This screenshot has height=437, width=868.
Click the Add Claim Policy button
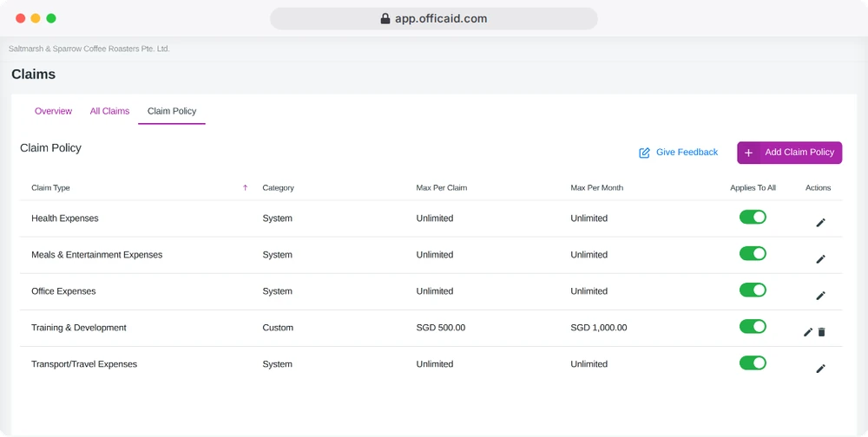point(789,153)
